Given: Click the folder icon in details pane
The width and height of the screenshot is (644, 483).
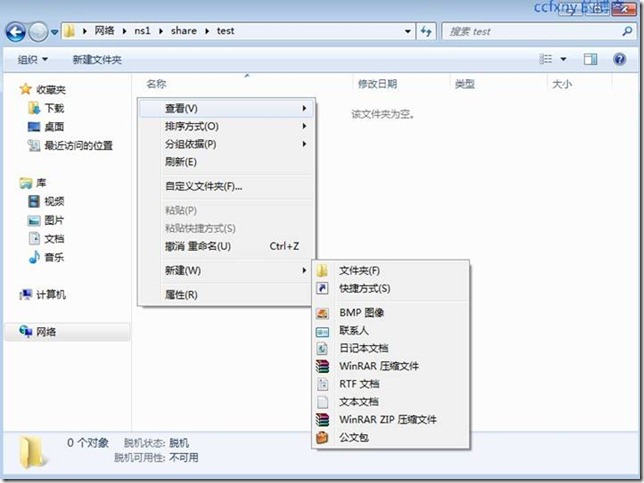Looking at the screenshot, I should tap(32, 452).
